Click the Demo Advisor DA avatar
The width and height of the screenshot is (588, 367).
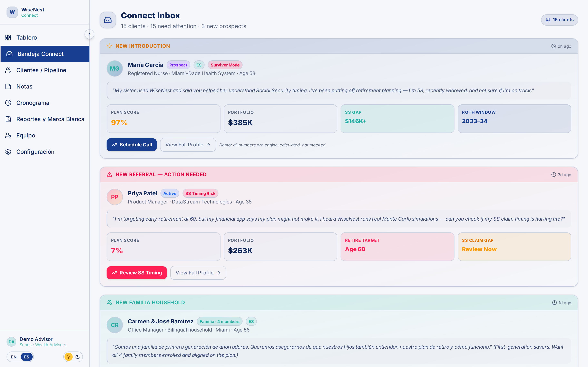[x=11, y=342]
